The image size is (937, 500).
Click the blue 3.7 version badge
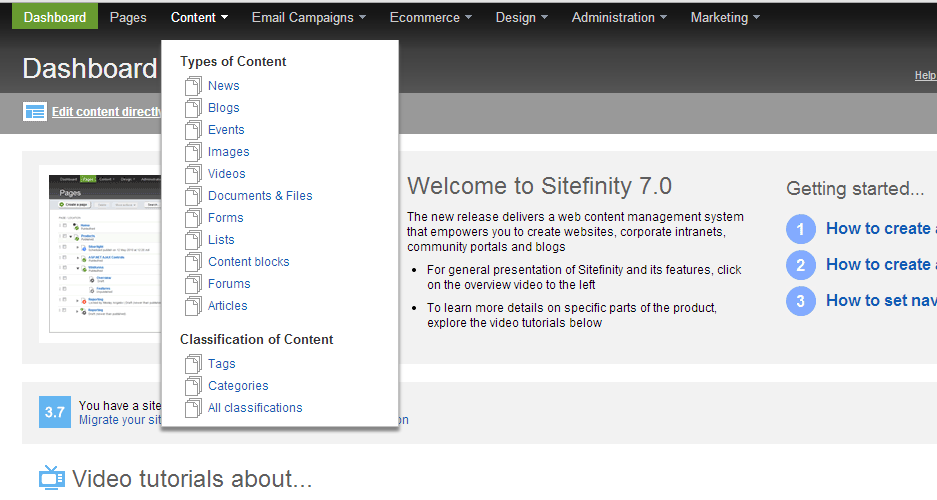(55, 412)
